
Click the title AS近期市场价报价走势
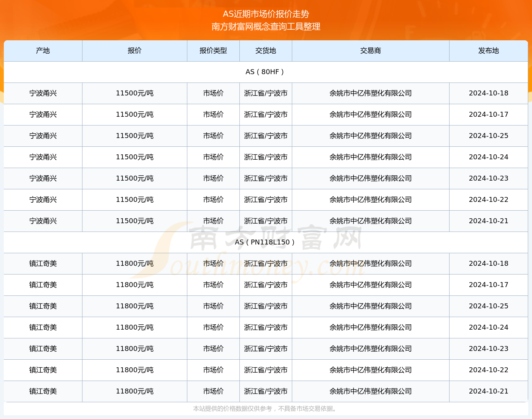pyautogui.click(x=266, y=14)
